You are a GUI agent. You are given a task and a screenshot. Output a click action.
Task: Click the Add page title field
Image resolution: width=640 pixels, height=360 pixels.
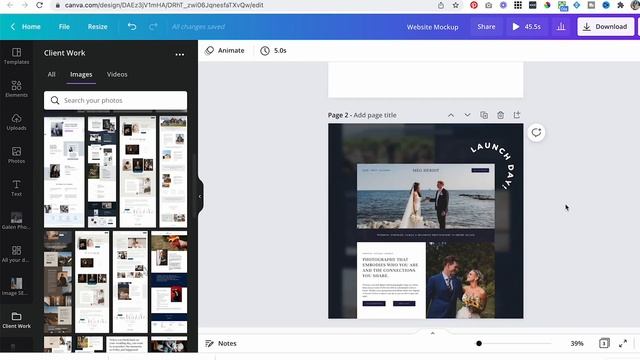(375, 115)
